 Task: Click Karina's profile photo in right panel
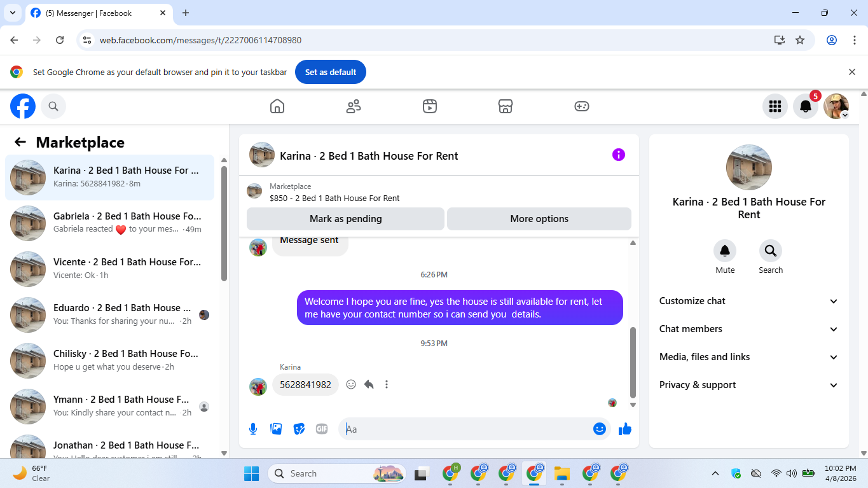(749, 167)
